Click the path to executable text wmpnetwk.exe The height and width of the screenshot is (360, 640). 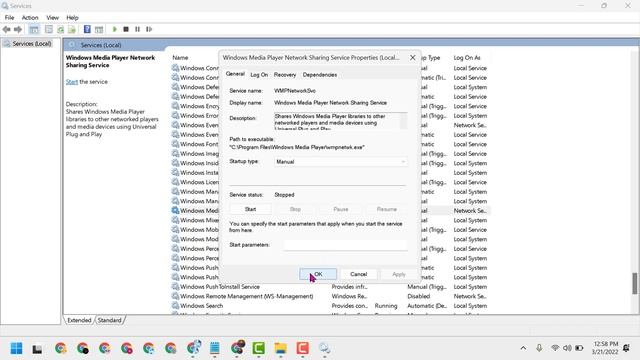pos(297,147)
